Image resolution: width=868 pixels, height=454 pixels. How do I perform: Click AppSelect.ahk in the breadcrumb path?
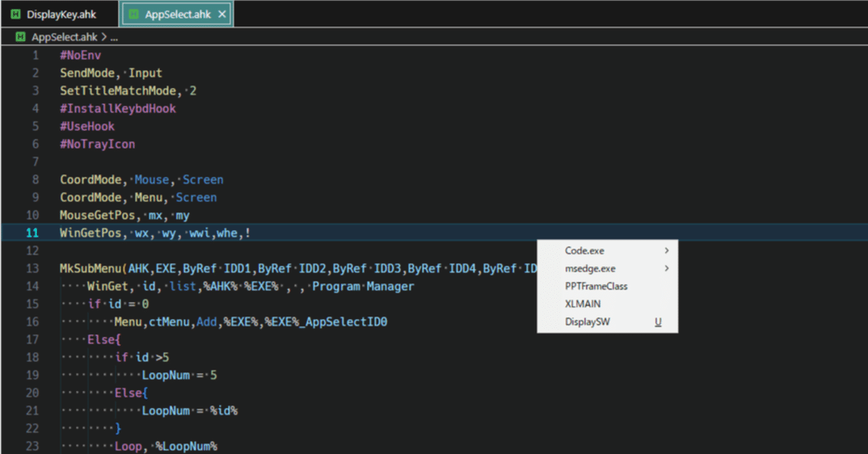[64, 37]
